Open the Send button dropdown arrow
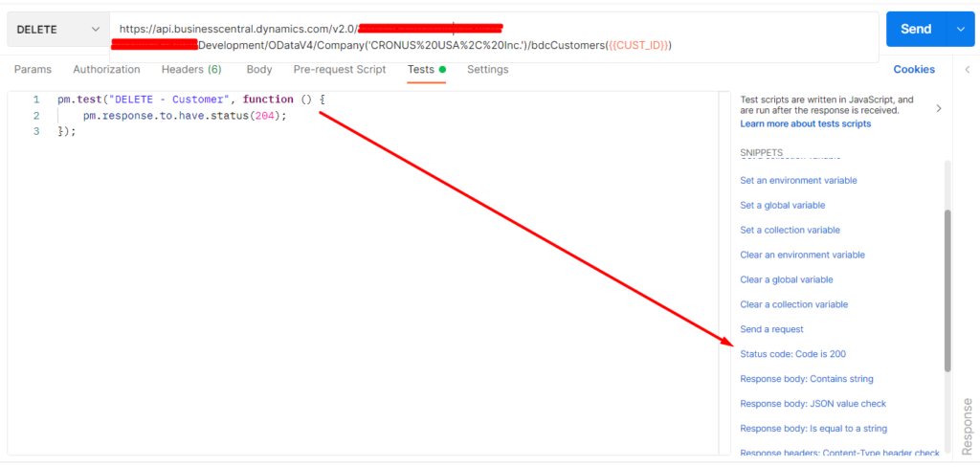 point(961,29)
